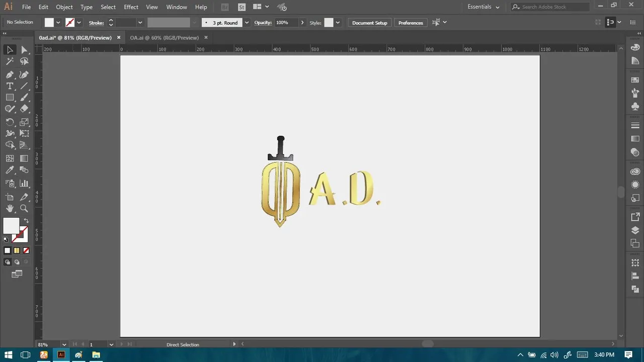Expand the 3 pt. Round brush dropdown
The image size is (644, 362).
(247, 23)
